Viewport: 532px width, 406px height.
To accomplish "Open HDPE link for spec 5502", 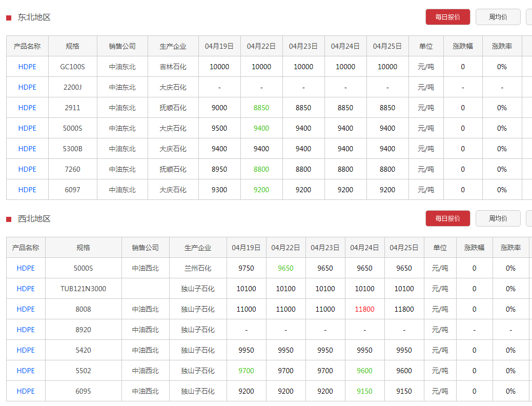I will pyautogui.click(x=26, y=371).
